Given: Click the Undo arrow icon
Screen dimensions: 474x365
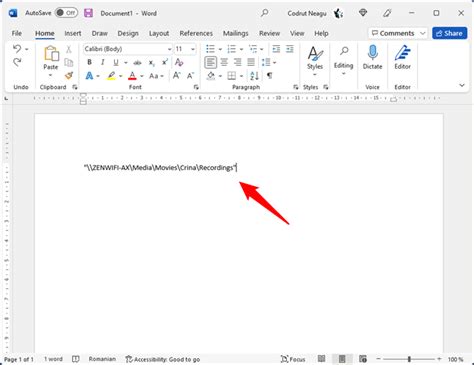Looking at the screenshot, I should pos(17,49).
